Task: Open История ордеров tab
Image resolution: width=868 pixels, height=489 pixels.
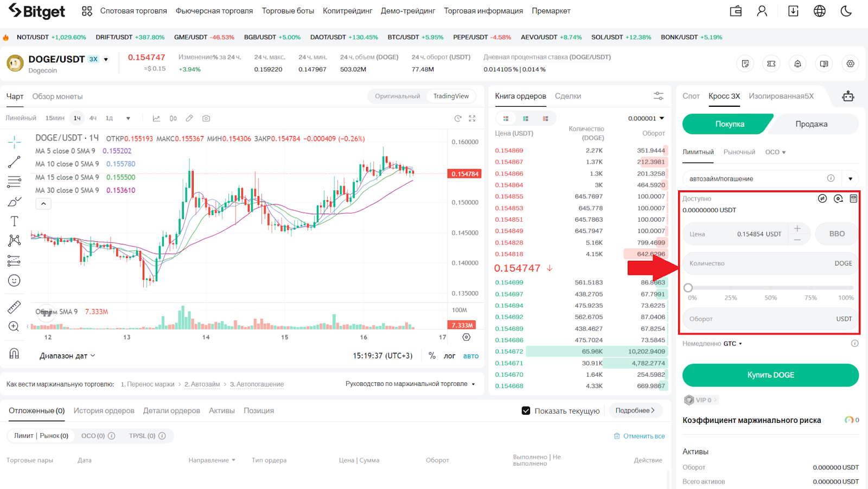Action: (104, 410)
